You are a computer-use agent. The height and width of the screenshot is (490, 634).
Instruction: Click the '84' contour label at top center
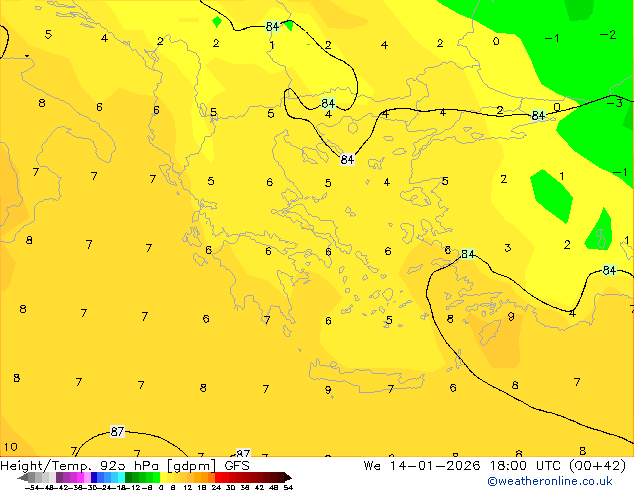(272, 27)
